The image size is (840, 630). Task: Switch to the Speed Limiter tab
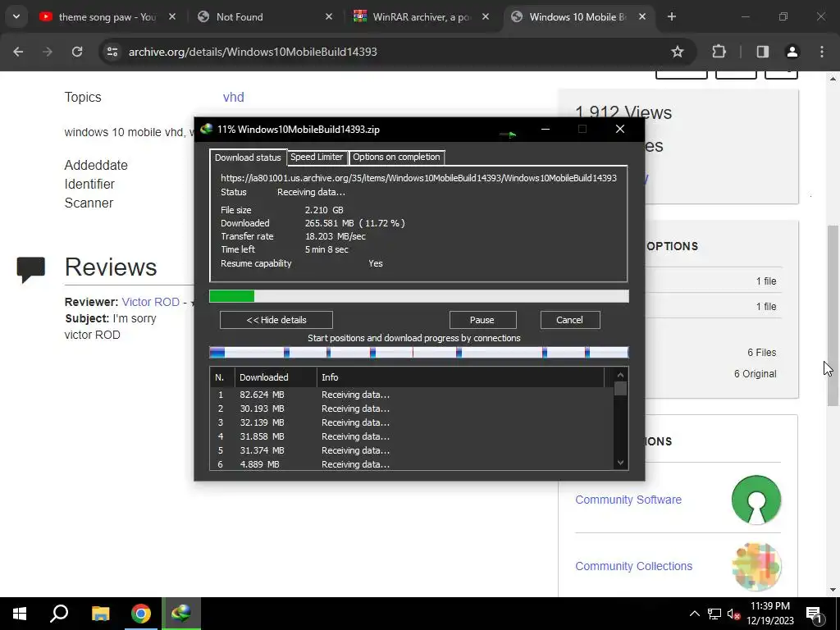coord(317,157)
